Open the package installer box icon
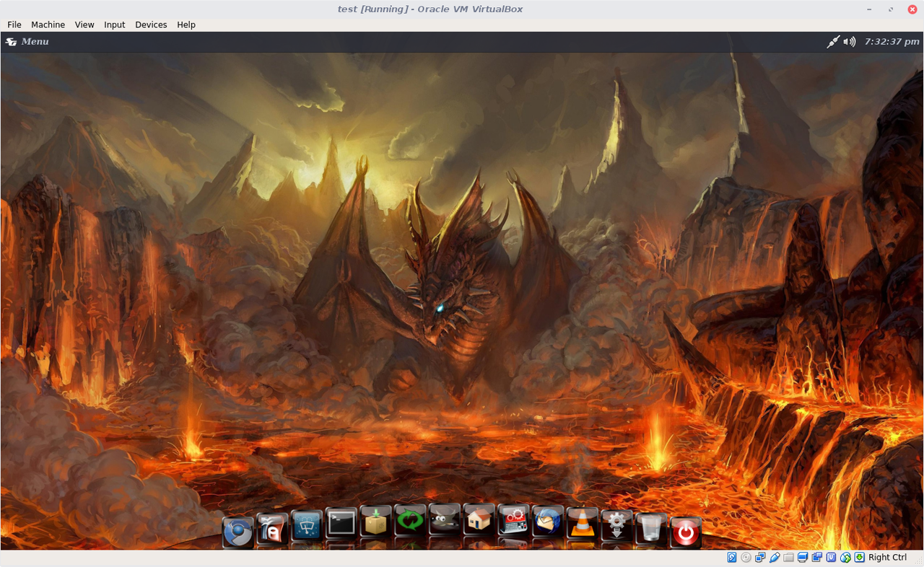924x567 pixels. point(376,522)
